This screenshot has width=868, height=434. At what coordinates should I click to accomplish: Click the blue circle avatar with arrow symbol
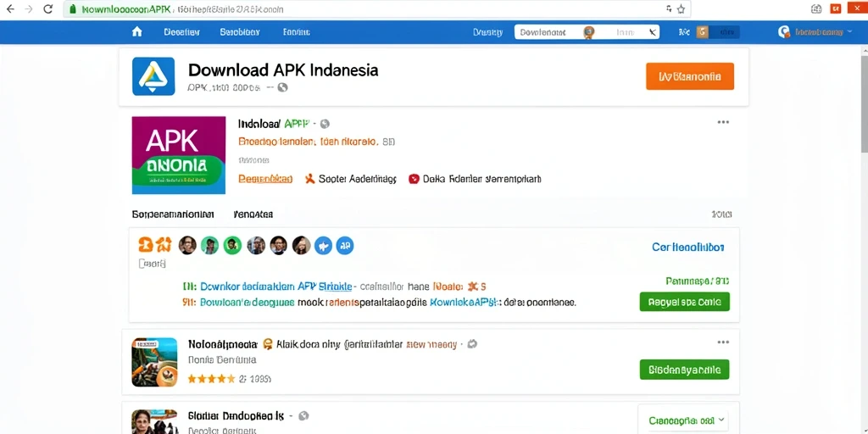tap(323, 245)
